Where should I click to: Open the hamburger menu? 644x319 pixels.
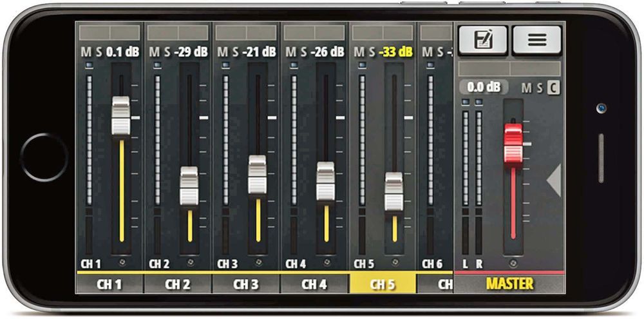pyautogui.click(x=536, y=39)
